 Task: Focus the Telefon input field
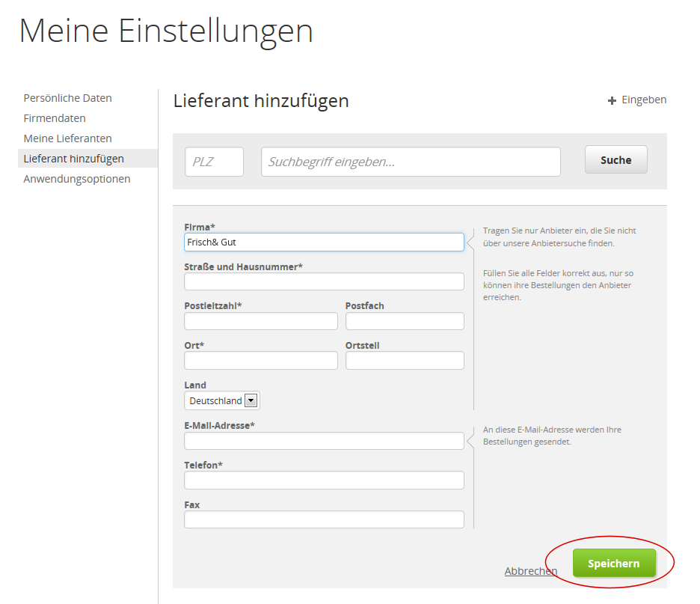pos(324,481)
